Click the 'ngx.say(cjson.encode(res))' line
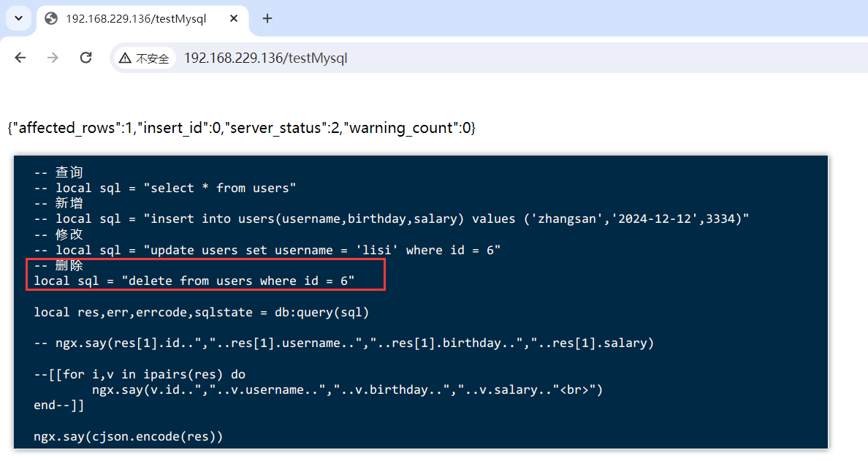868x461 pixels. 129,437
